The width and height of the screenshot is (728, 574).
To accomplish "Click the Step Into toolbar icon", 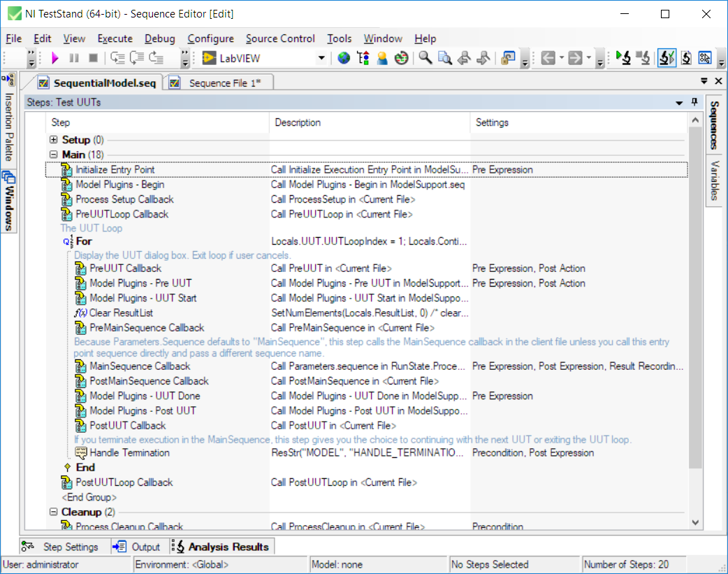I will 117,58.
